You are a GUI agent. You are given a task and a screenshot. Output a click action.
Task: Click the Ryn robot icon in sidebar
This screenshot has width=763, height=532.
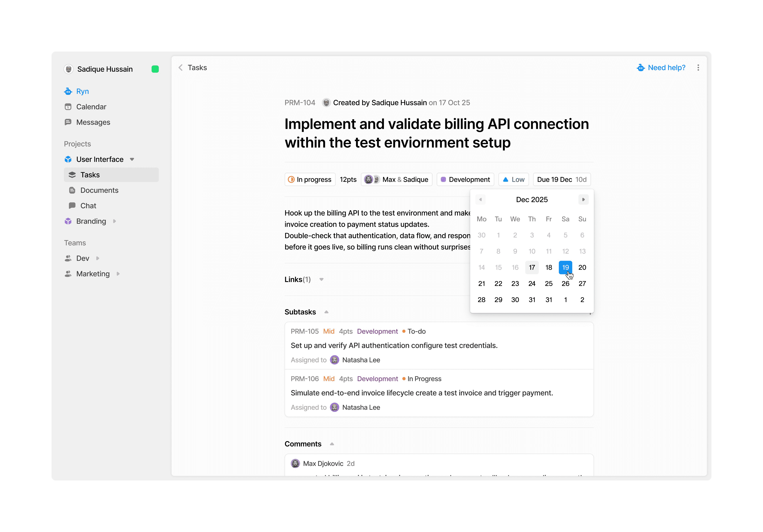coord(68,91)
